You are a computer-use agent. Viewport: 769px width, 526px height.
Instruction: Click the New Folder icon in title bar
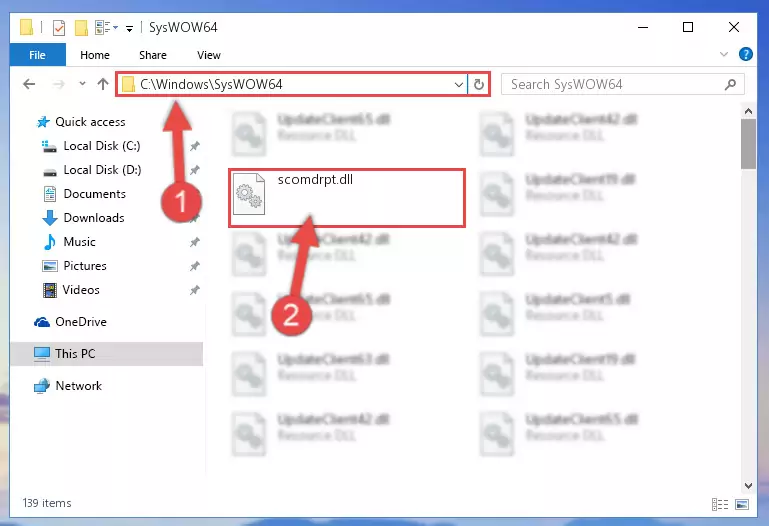(81, 27)
